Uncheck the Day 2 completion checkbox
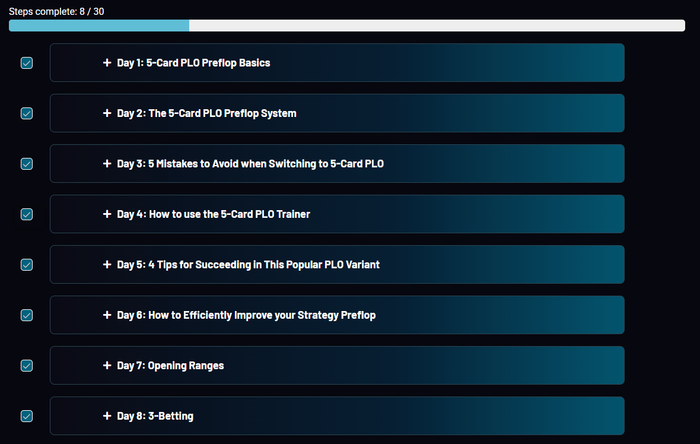The width and height of the screenshot is (700, 444). pos(27,113)
